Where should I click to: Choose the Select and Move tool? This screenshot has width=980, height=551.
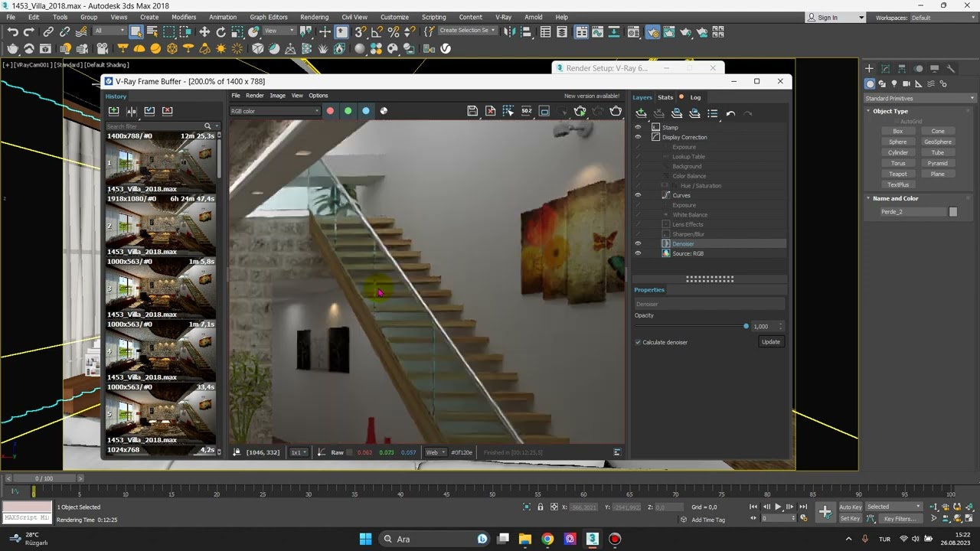click(x=204, y=32)
